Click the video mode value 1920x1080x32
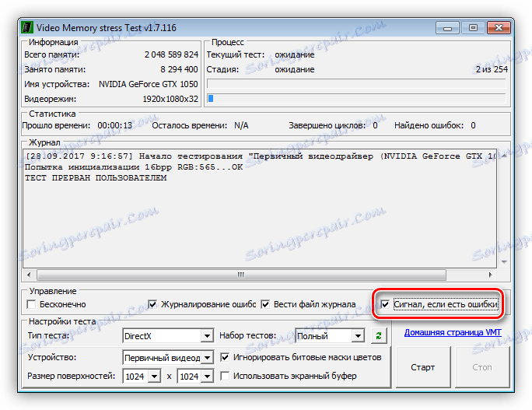532x410 pixels. point(170,99)
